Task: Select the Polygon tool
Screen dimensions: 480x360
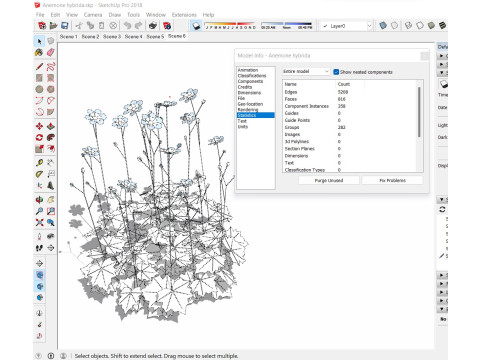Action: pos(51,89)
